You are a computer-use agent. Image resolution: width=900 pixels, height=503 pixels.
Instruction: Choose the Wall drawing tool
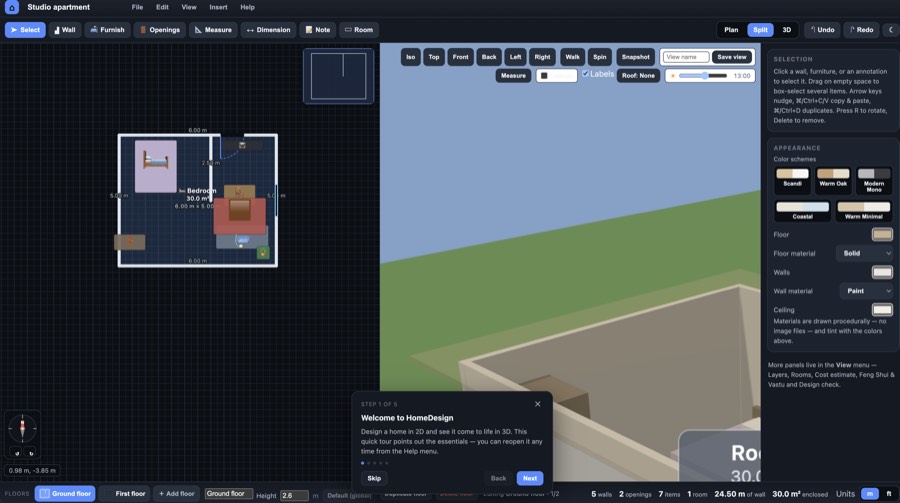click(64, 30)
